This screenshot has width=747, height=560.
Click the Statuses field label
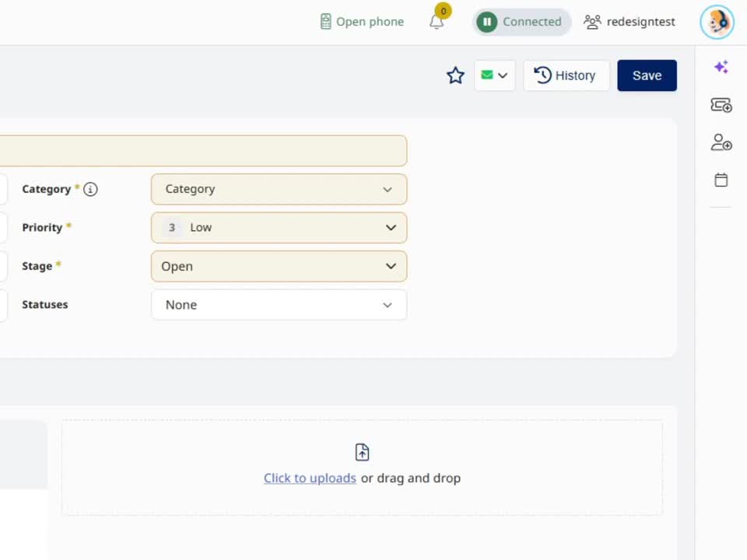click(45, 305)
